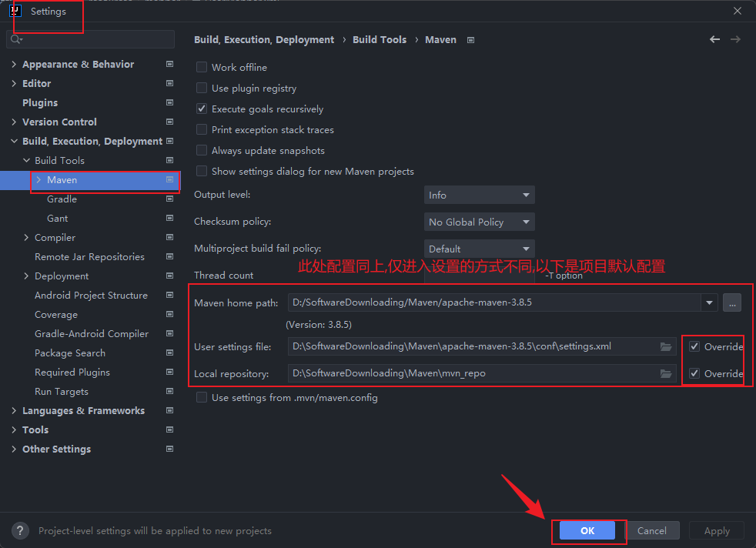The width and height of the screenshot is (756, 548).
Task: Click Build Tools in the breadcrumb
Action: (x=380, y=39)
